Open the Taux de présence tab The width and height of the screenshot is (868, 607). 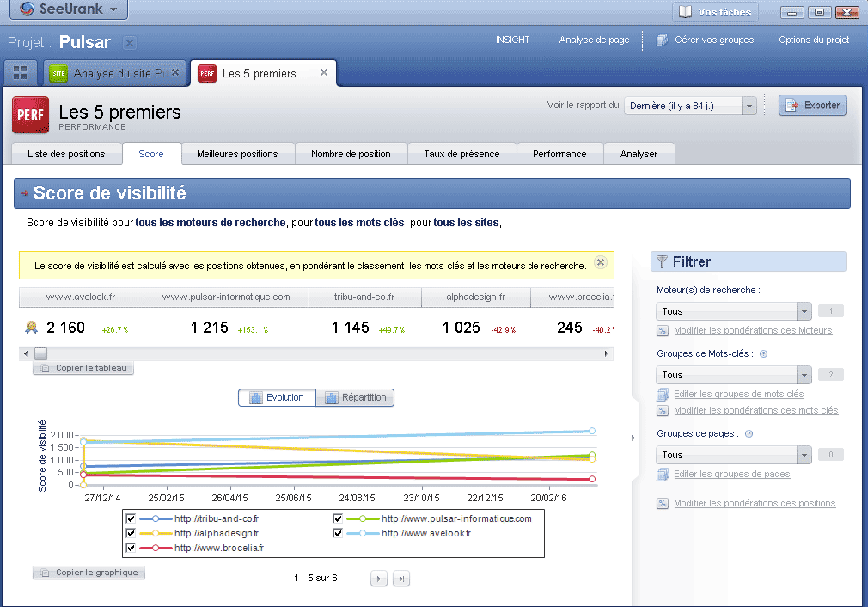[462, 154]
